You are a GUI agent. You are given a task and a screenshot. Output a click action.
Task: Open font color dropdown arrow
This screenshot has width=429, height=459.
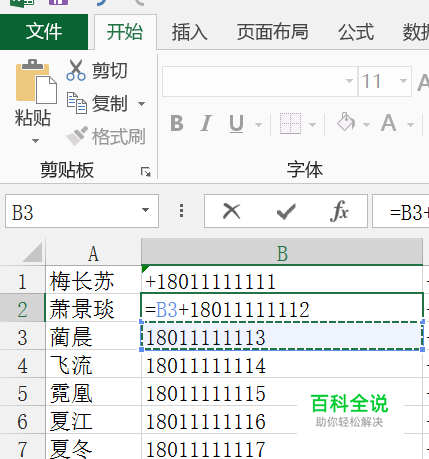[x=410, y=125]
